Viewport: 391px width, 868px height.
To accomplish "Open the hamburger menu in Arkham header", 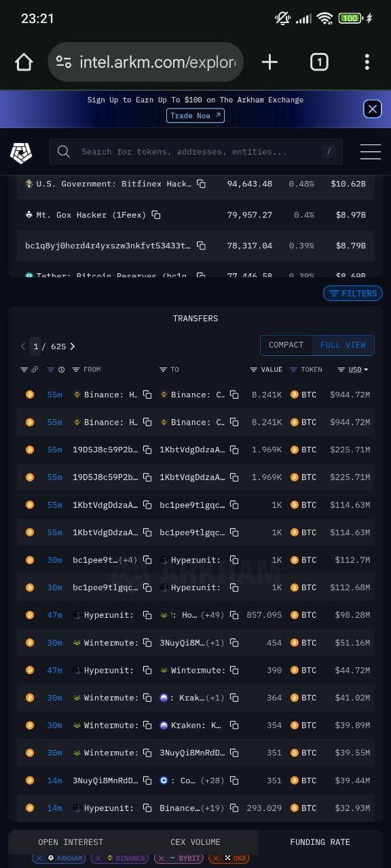I will click(x=370, y=152).
